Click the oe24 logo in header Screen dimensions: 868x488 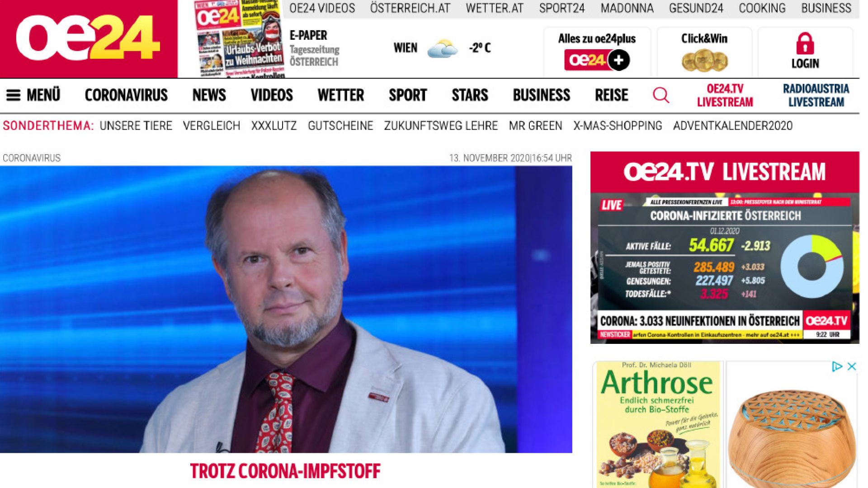89,38
